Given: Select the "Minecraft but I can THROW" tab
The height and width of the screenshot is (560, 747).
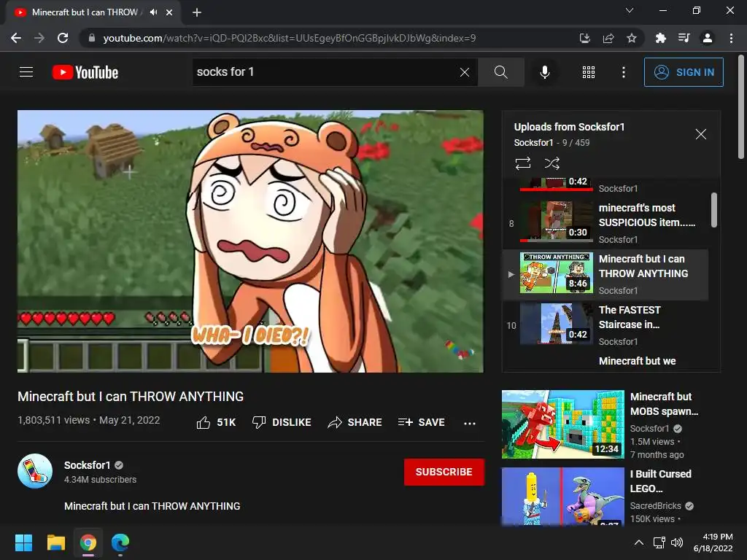Looking at the screenshot, I should pos(85,12).
